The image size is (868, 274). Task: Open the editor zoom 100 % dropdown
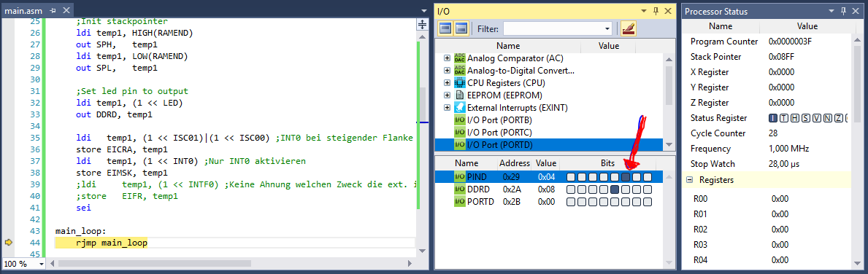[x=42, y=264]
